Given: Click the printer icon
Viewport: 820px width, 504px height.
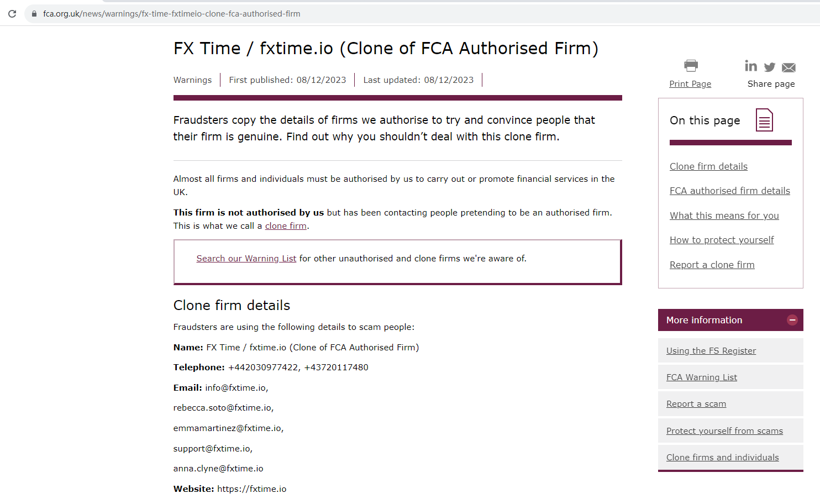Looking at the screenshot, I should click(691, 66).
